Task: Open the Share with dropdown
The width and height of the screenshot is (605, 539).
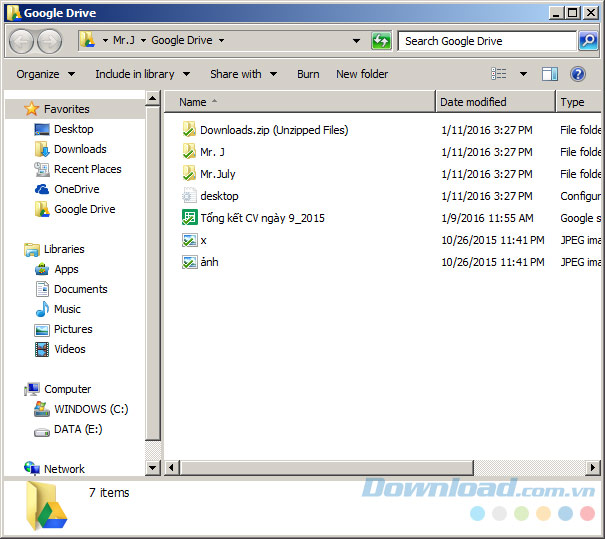Action: (x=243, y=74)
